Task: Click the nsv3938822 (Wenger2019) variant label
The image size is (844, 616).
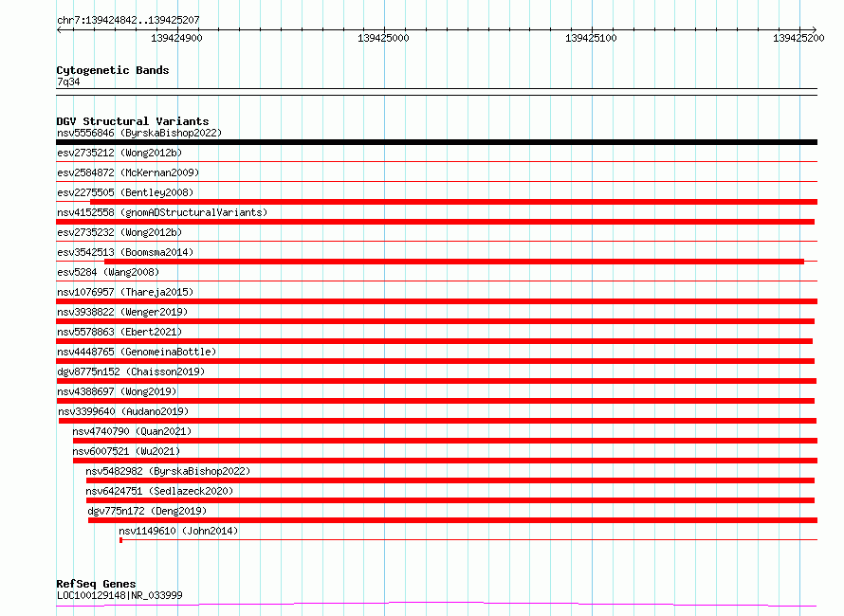Action: (x=122, y=312)
